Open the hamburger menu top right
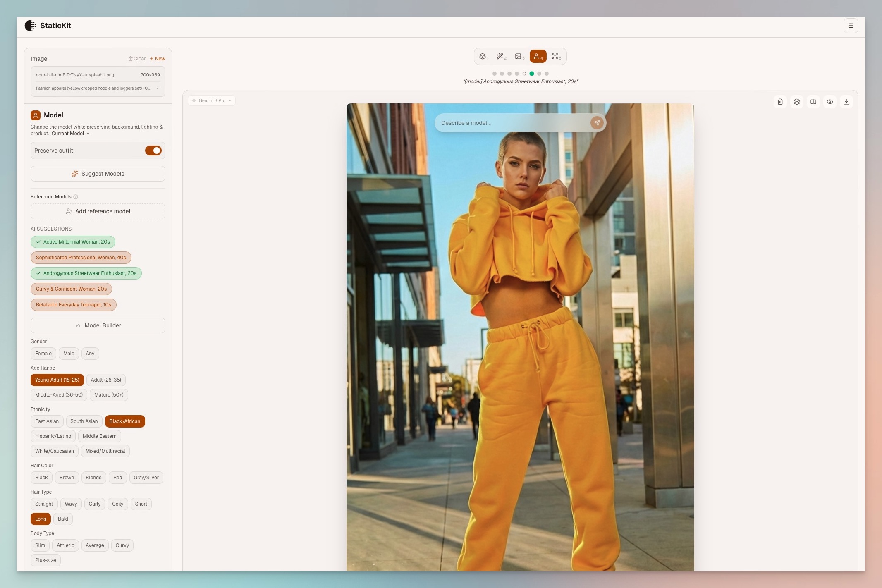 [851, 26]
